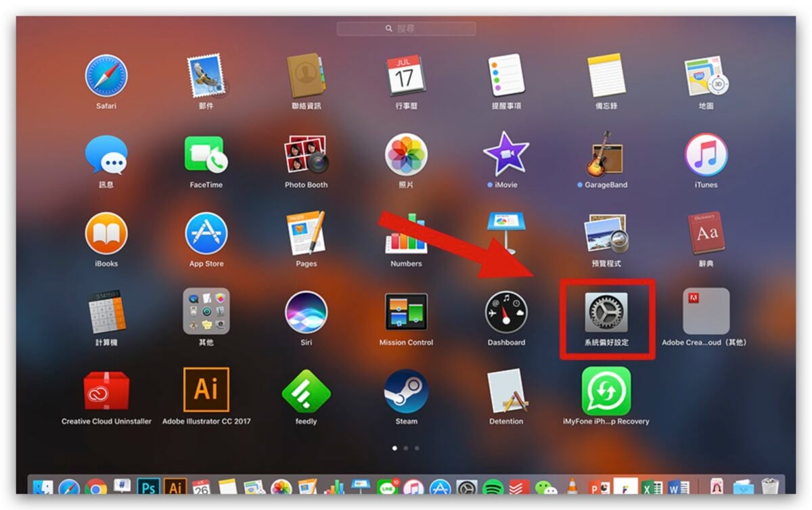
Task: Switch to the second Launchpad page dot
Action: 406,448
